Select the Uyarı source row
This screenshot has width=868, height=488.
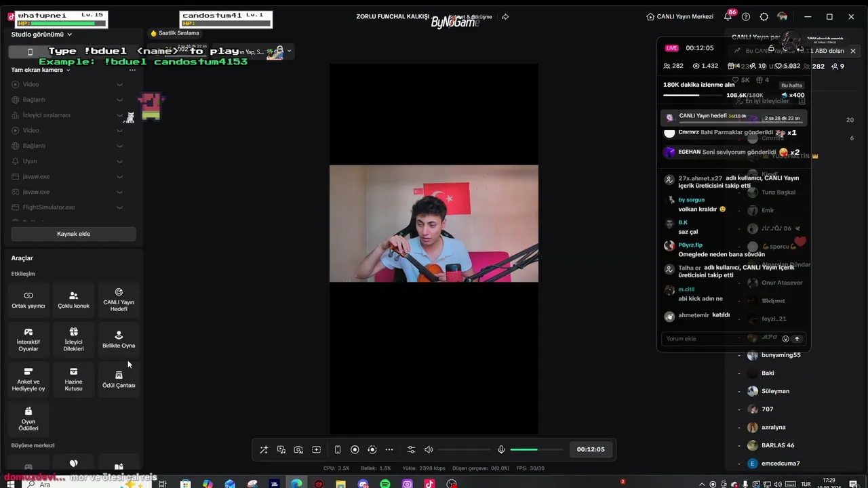point(68,161)
